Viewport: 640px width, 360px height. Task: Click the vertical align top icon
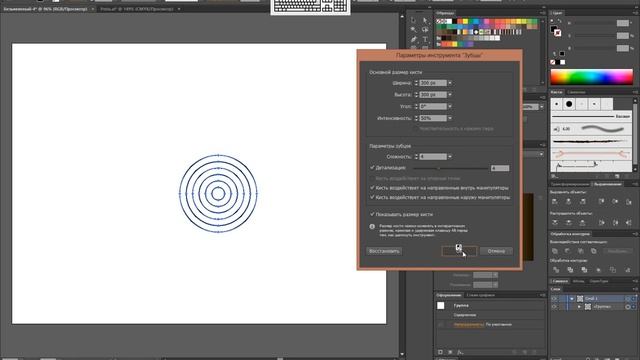point(602,201)
